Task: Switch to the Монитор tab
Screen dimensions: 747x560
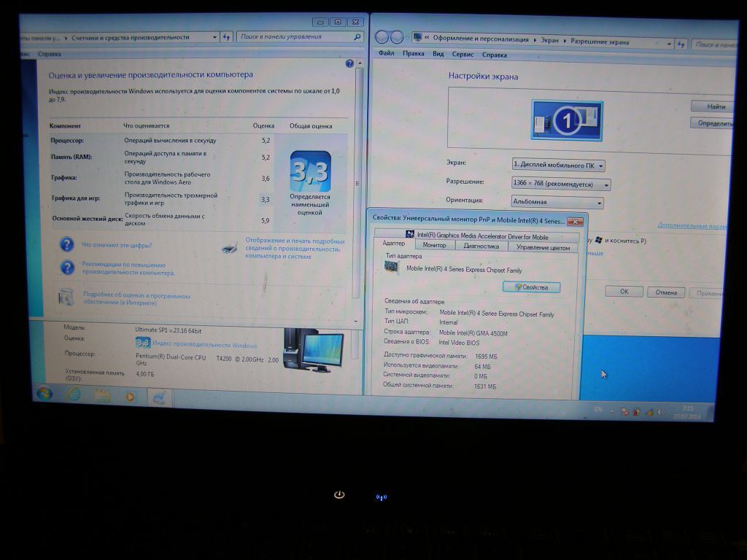Action: click(435, 245)
